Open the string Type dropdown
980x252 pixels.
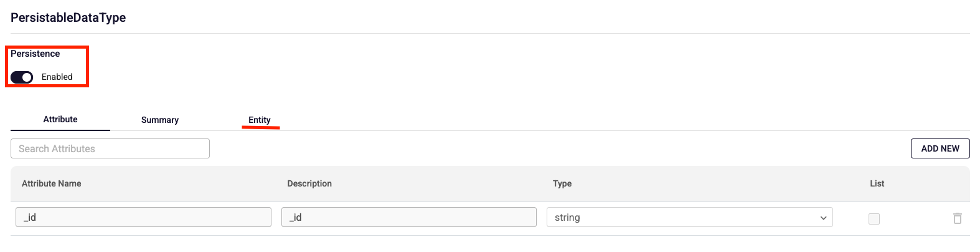click(689, 217)
